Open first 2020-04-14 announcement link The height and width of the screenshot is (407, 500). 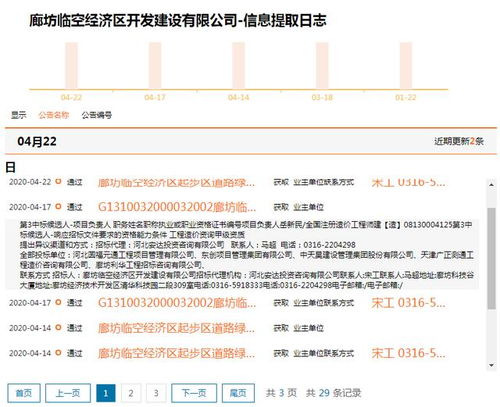pyautogui.click(x=176, y=328)
